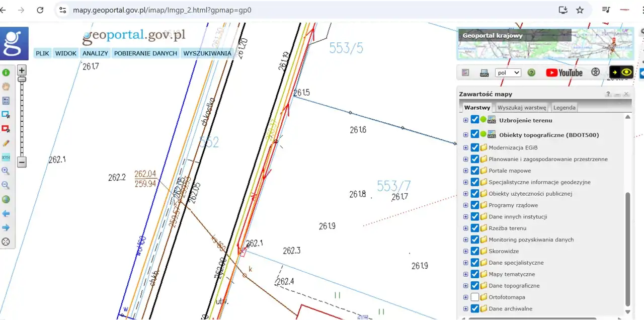Click the magnifier zoom-in tool
This screenshot has width=644, height=320.
click(6, 171)
